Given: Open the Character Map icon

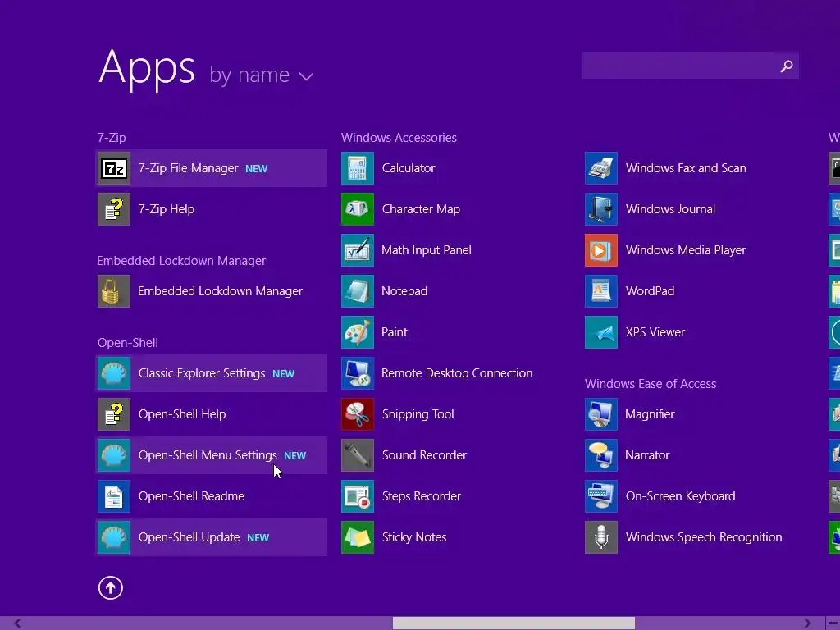Looking at the screenshot, I should point(358,209).
